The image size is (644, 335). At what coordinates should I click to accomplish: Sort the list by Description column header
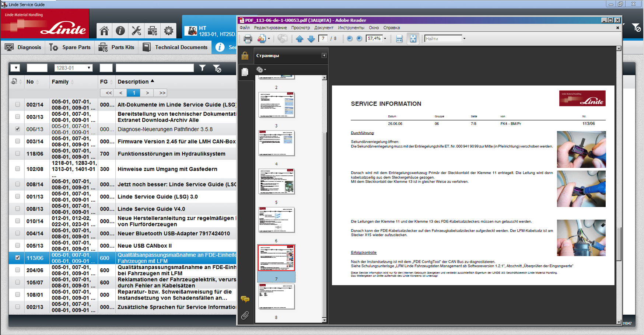pos(133,82)
